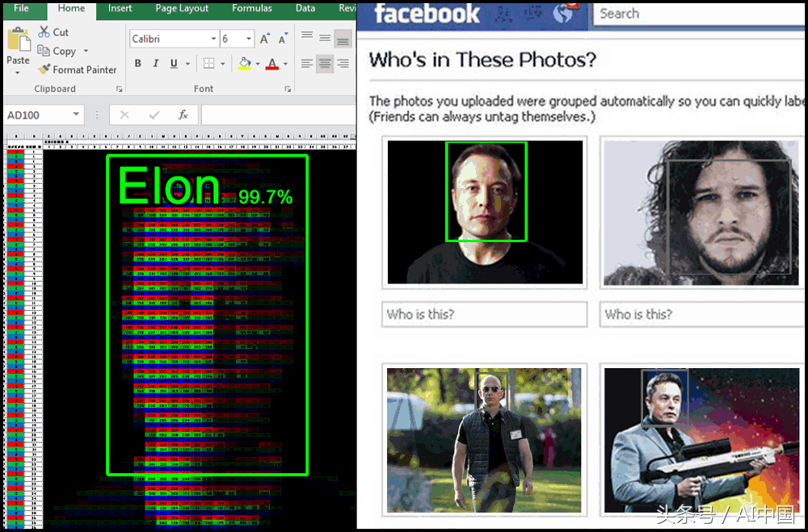Screen dimensions: 808x532
Task: Switch to the Data ribbon tab
Action: (305, 8)
